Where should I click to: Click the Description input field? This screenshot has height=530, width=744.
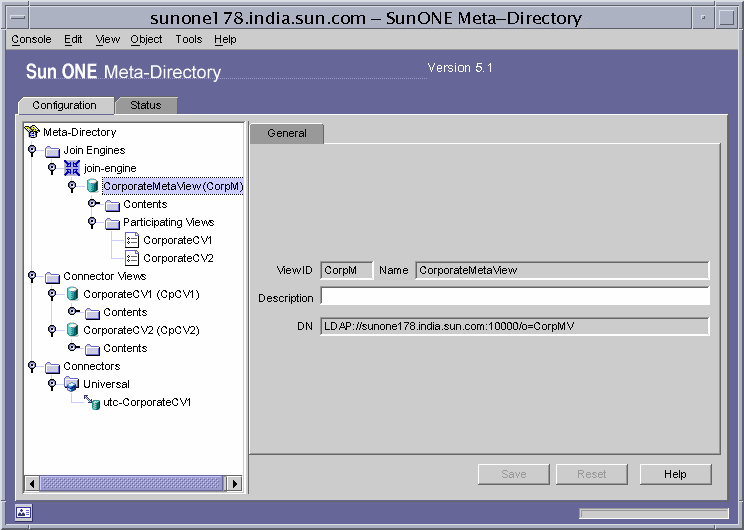(515, 296)
